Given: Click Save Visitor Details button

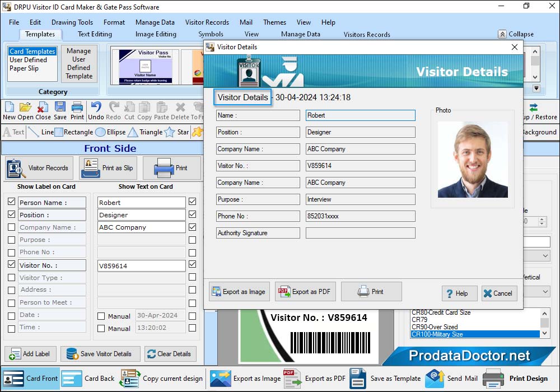Looking at the screenshot, I should 100,354.
